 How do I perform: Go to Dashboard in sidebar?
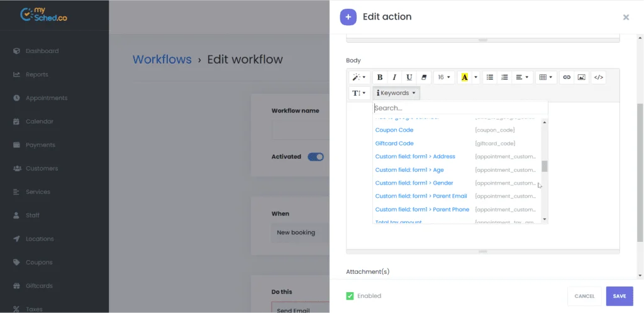(x=42, y=51)
